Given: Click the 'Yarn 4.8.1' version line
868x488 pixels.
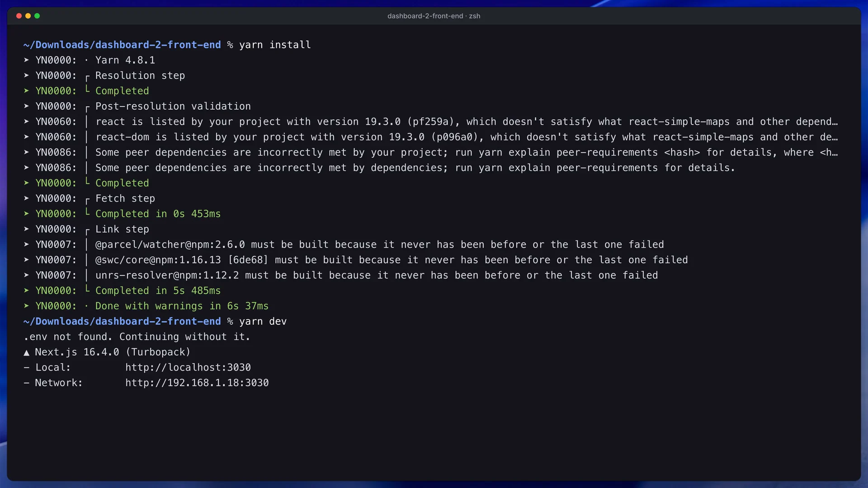Looking at the screenshot, I should [125, 60].
